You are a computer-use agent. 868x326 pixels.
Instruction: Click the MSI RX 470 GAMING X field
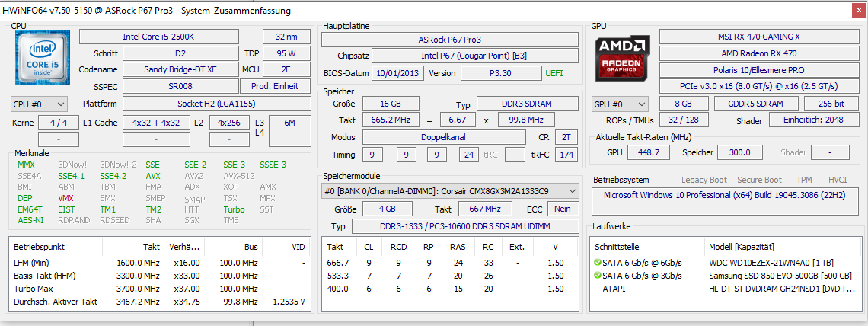[x=758, y=37]
